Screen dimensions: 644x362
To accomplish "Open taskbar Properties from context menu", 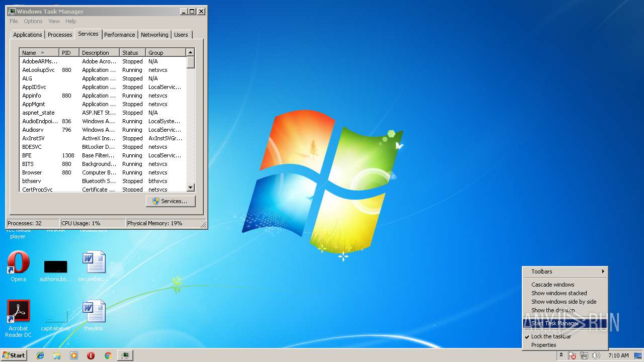I will coord(565,345).
